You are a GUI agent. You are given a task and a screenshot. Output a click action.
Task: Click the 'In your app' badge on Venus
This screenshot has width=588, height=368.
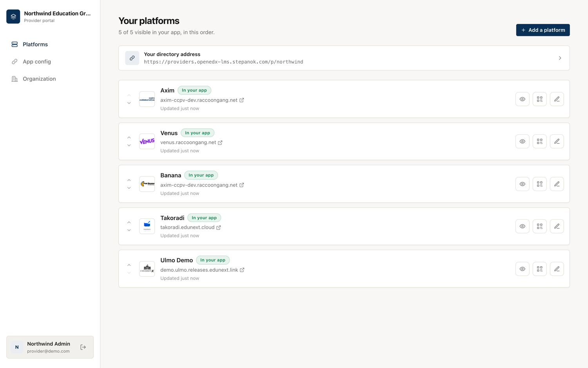tap(198, 133)
